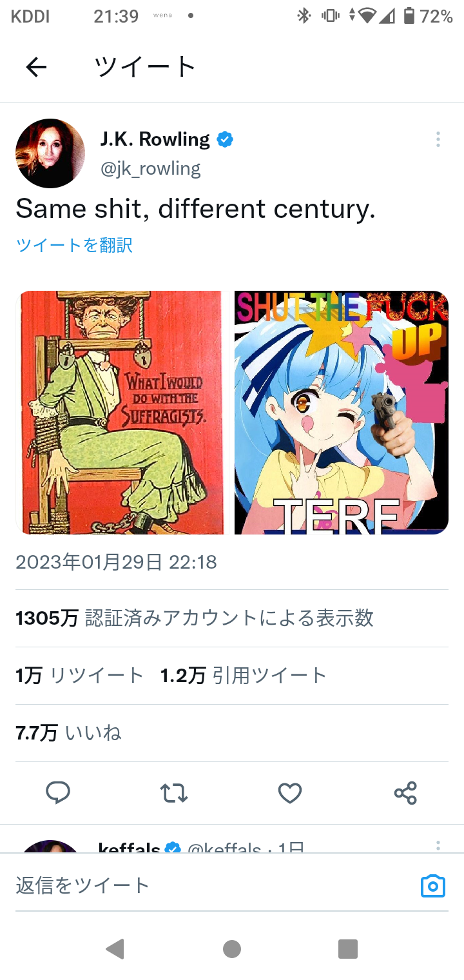Screen dimensions: 464x980
Task: View the 7.7万 いいね list
Action: (x=68, y=733)
